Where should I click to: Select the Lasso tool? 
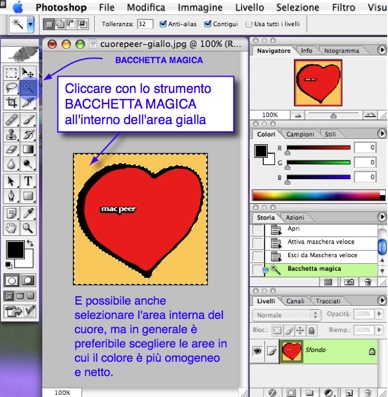tap(12, 88)
